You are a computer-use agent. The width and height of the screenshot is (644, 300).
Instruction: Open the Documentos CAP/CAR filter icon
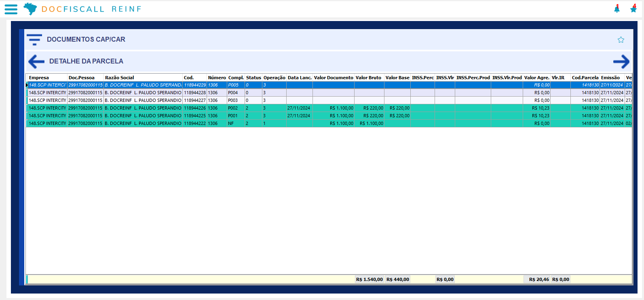point(34,40)
